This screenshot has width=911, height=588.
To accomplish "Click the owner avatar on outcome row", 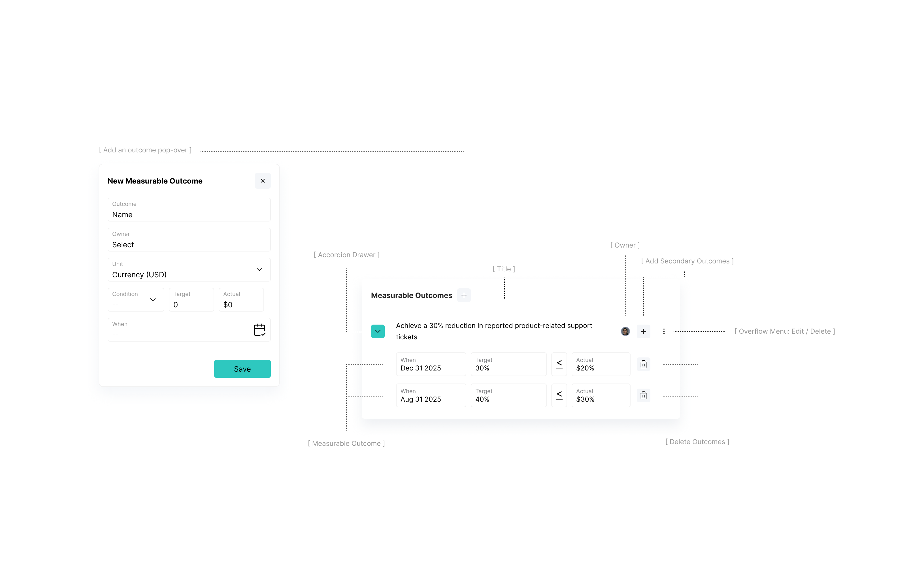I will tap(625, 331).
